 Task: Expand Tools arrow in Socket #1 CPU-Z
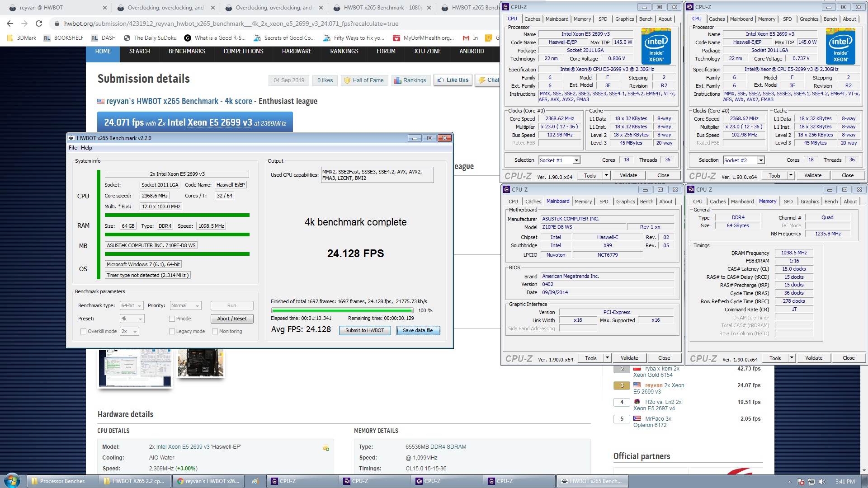(606, 175)
